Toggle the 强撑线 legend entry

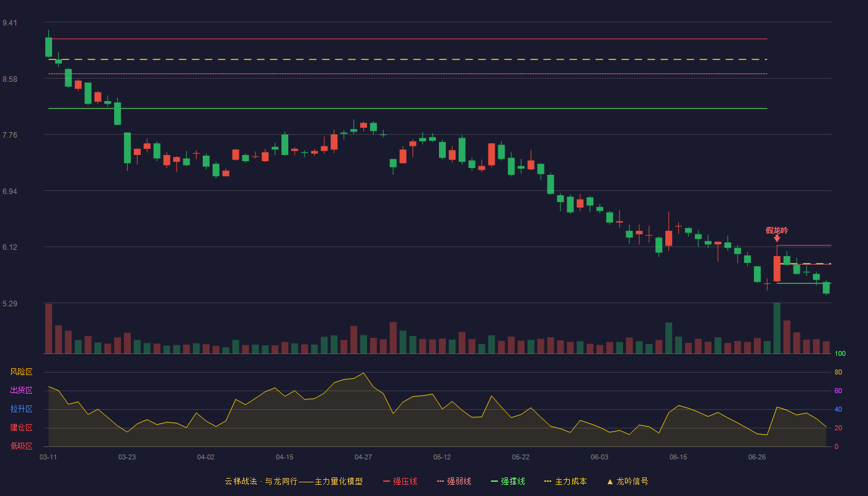coord(508,481)
